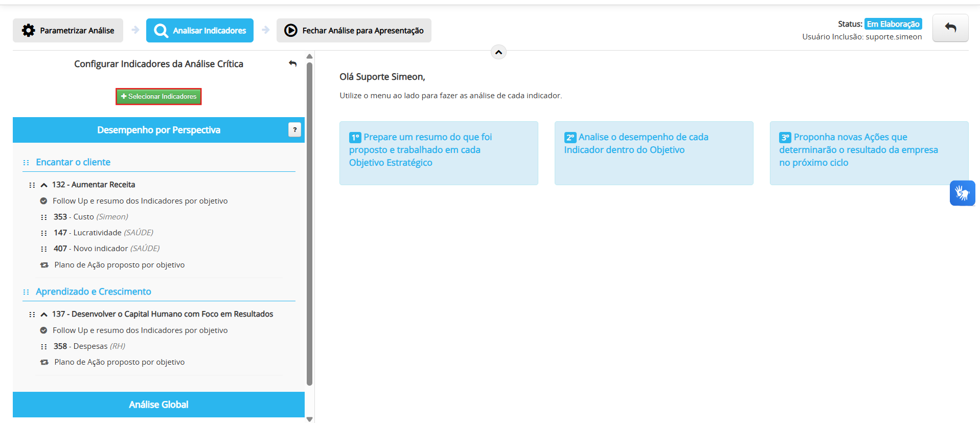
Task: Click retweet icon of Plano de Ação under objective 137
Action: [x=44, y=362]
